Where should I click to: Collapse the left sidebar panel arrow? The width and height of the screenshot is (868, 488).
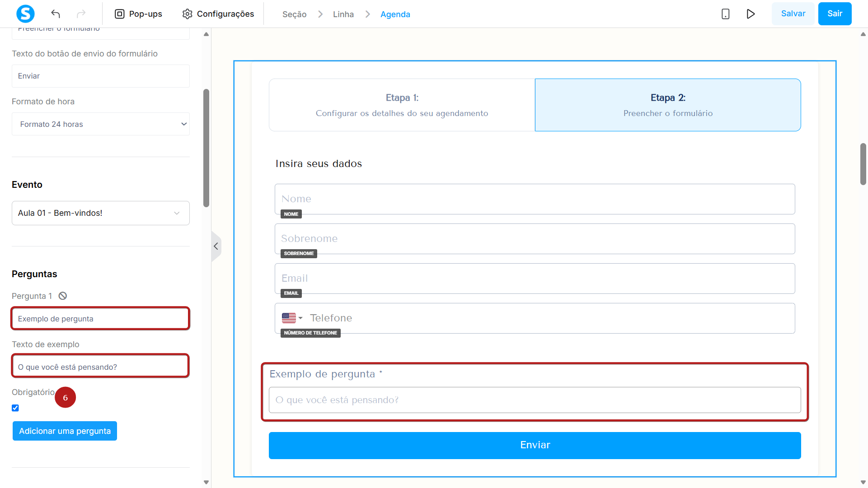pyautogui.click(x=216, y=246)
